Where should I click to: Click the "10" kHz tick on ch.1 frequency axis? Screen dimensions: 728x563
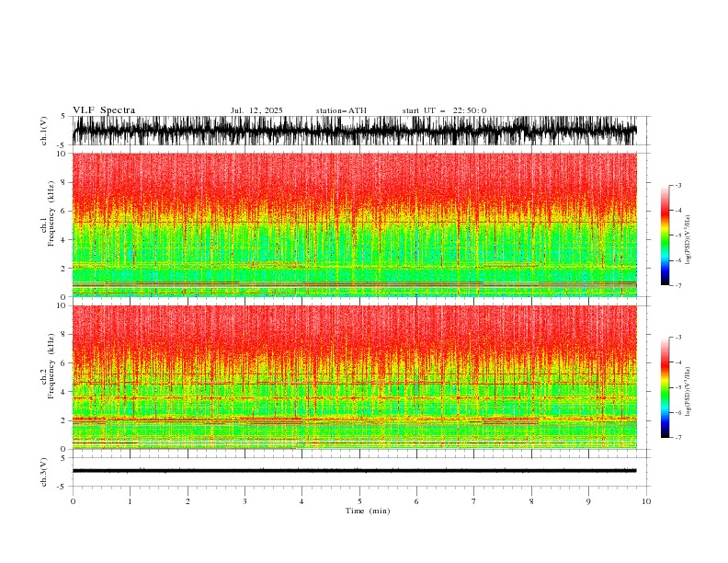[62, 154]
